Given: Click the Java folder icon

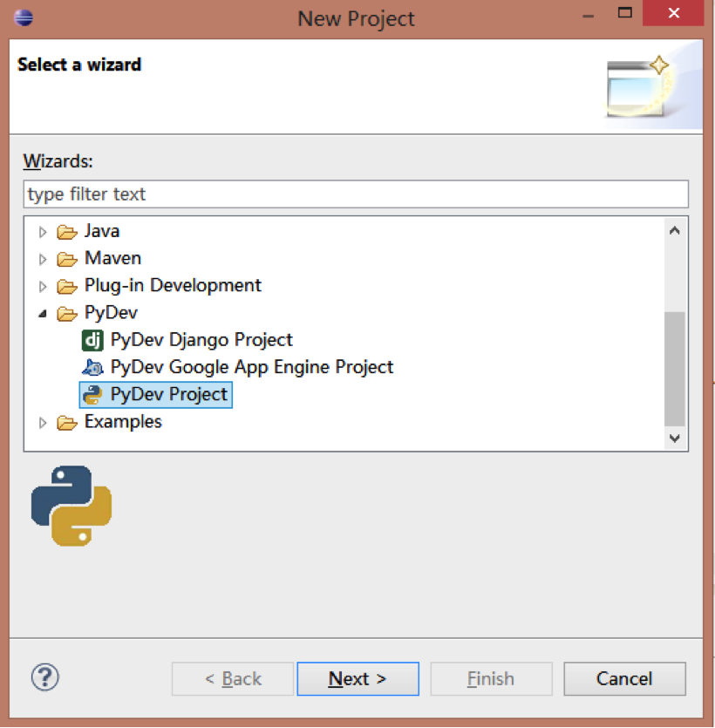Looking at the screenshot, I should click(x=67, y=232).
